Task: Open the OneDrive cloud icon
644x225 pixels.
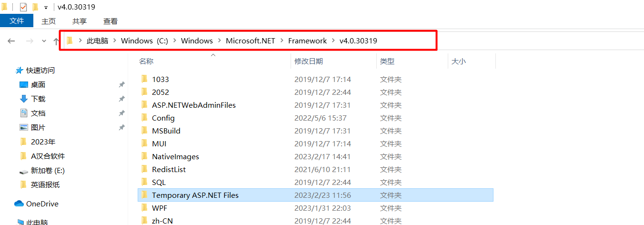Action: (19, 204)
